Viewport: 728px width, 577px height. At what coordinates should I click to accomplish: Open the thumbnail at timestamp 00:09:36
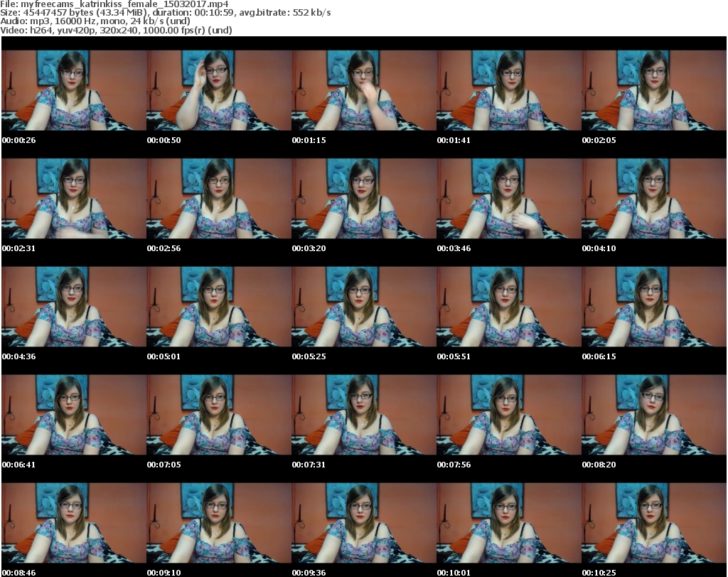364,523
